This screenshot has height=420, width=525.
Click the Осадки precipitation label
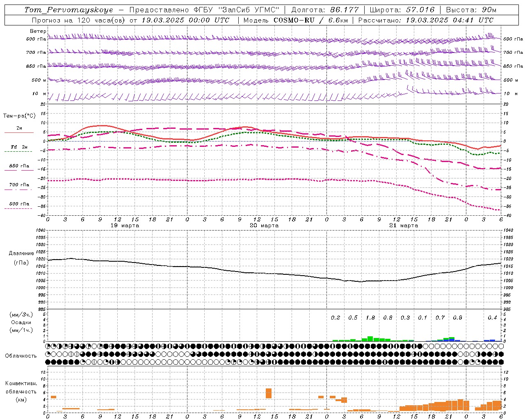[x=21, y=322]
